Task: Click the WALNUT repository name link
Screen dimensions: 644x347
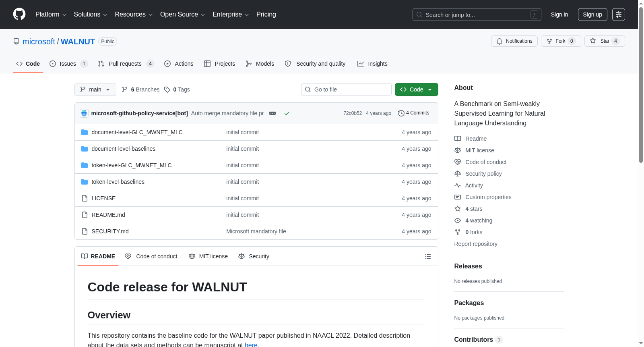Action: 78,42
